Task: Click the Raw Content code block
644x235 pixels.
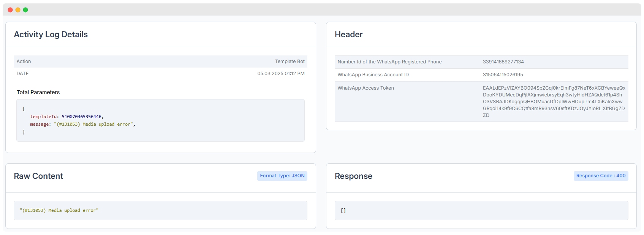Action: tap(160, 210)
